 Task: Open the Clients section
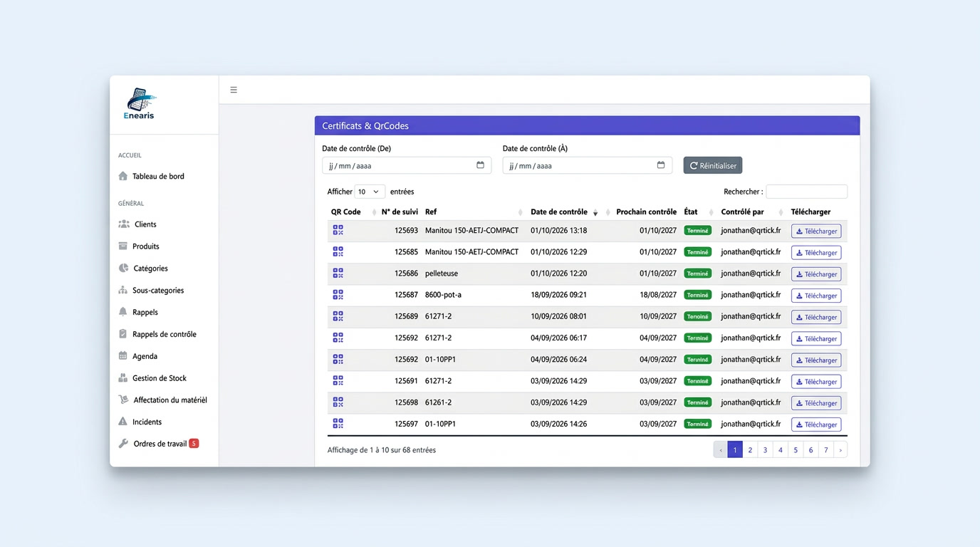tap(137, 224)
